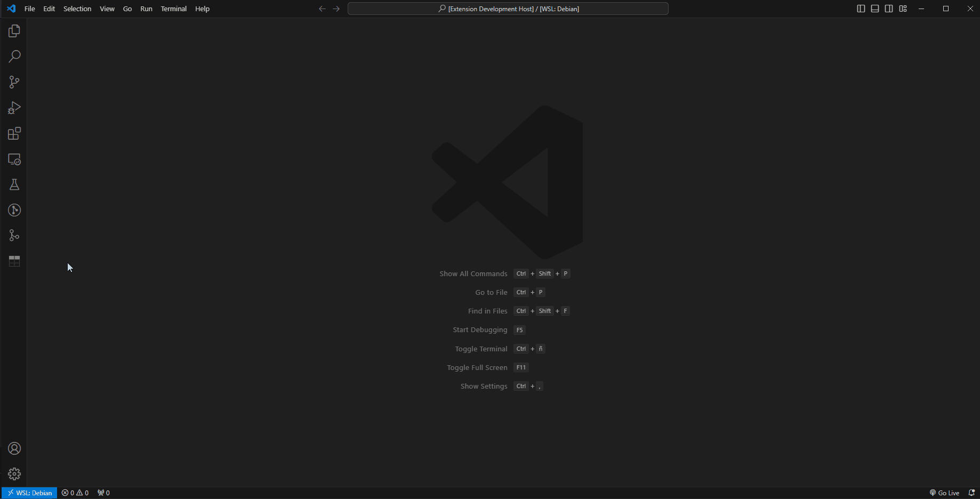The height and width of the screenshot is (499, 980).
Task: Open the Manage gear menu
Action: (14, 474)
